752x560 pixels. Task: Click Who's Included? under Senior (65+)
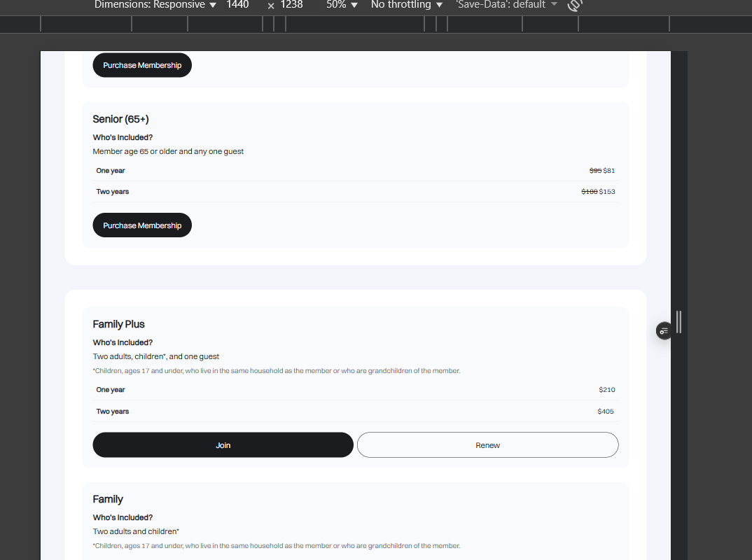(123, 138)
